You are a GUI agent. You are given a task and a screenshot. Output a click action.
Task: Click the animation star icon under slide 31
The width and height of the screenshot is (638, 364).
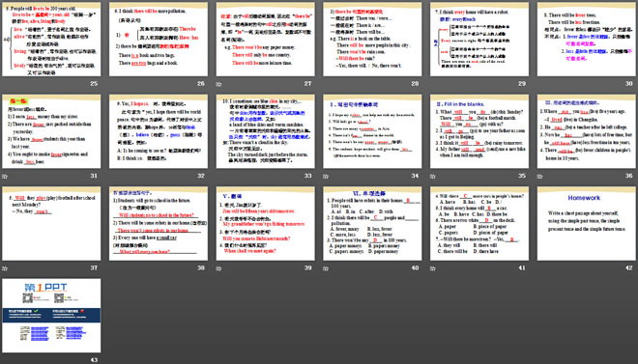click(x=5, y=177)
